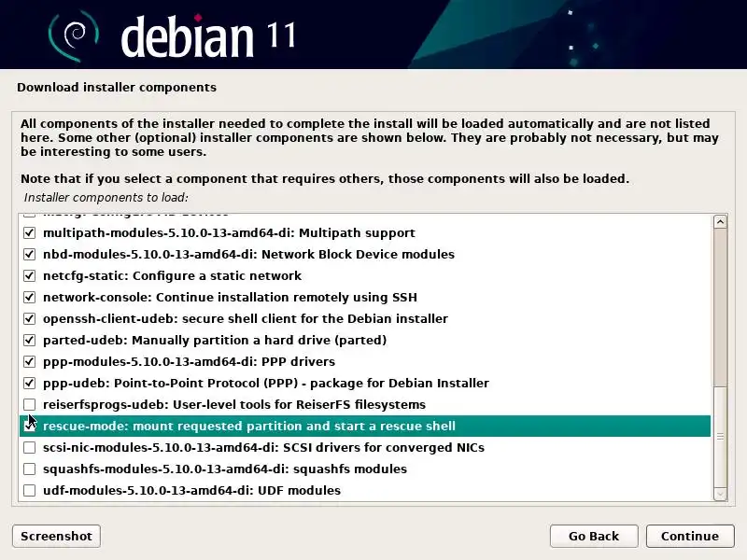This screenshot has height=560, width=747.
Task: Select 'parted-udeb: Manually partition a hard drive' row
Action: [365, 340]
